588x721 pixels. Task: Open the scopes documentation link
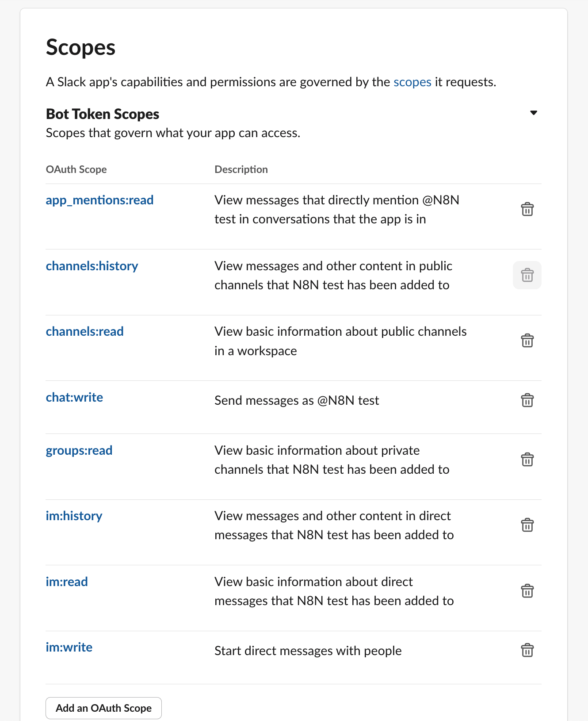tap(412, 82)
